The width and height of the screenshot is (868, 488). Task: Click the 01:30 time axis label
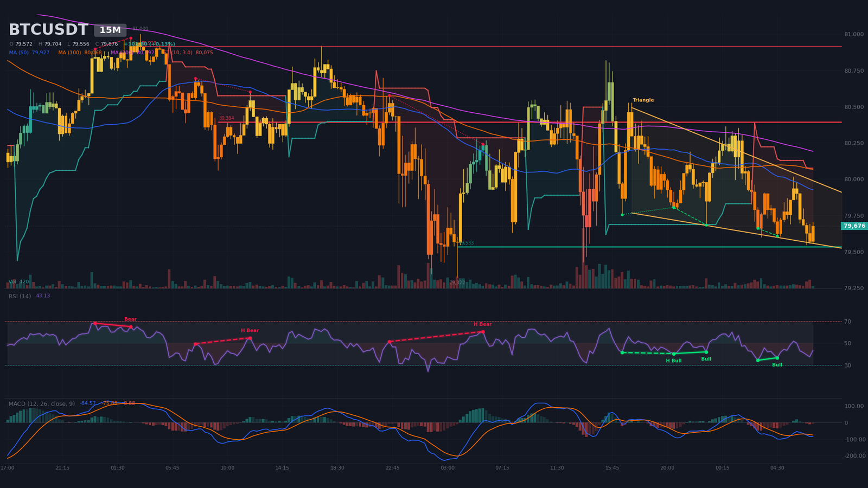[117, 468]
